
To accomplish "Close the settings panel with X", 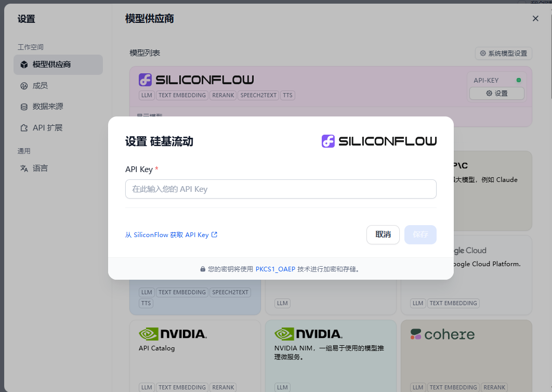I will click(535, 18).
